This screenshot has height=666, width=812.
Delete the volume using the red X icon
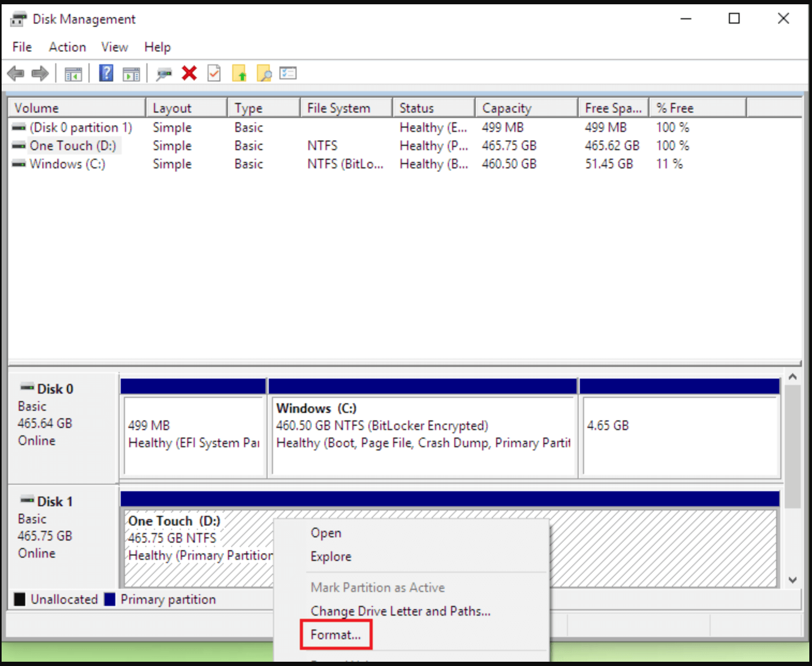[189, 73]
